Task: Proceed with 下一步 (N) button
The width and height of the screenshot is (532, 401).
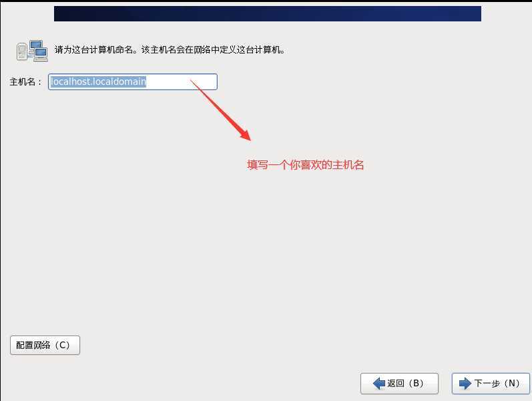Action: coord(491,384)
